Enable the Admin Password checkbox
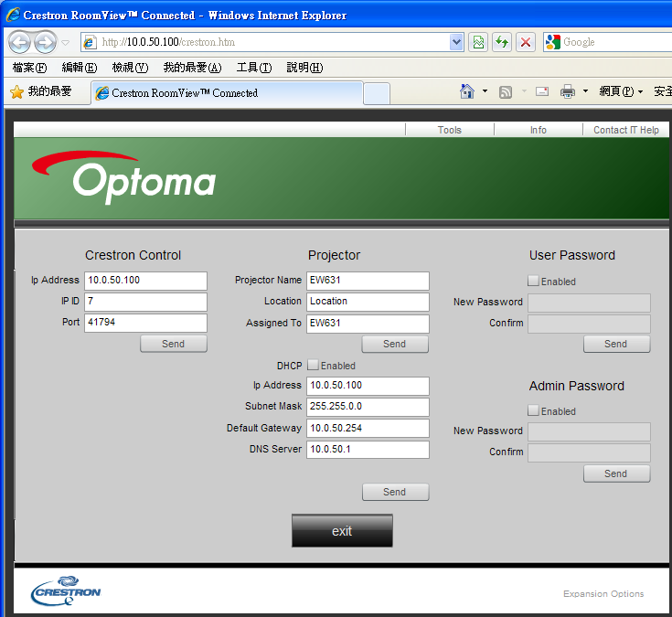The image size is (672, 617). [x=533, y=410]
